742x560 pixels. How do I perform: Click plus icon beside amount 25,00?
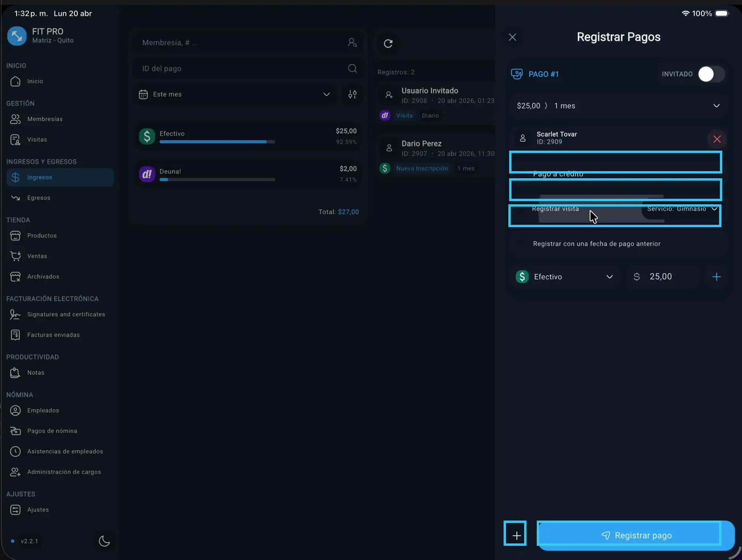tap(716, 277)
